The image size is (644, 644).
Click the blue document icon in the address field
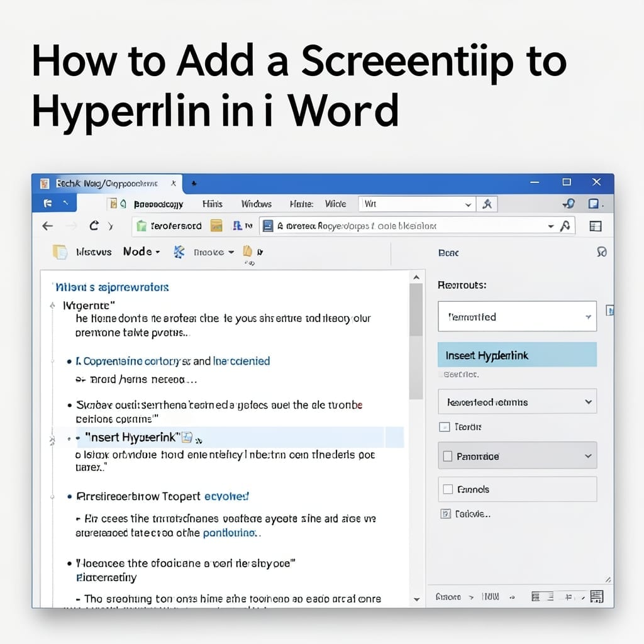coord(268,226)
